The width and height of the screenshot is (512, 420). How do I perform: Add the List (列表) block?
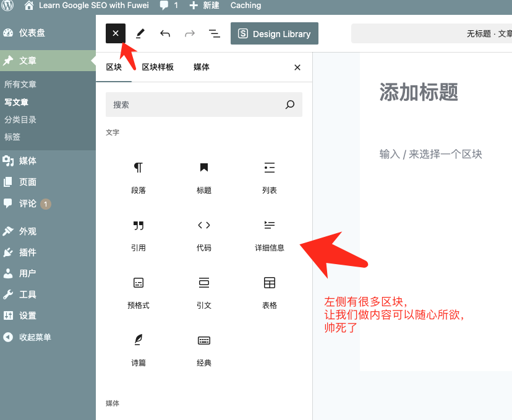pos(269,177)
